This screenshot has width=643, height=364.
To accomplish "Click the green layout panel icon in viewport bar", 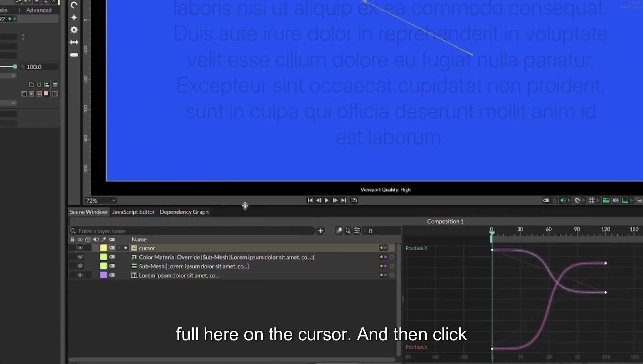I will coord(606,200).
